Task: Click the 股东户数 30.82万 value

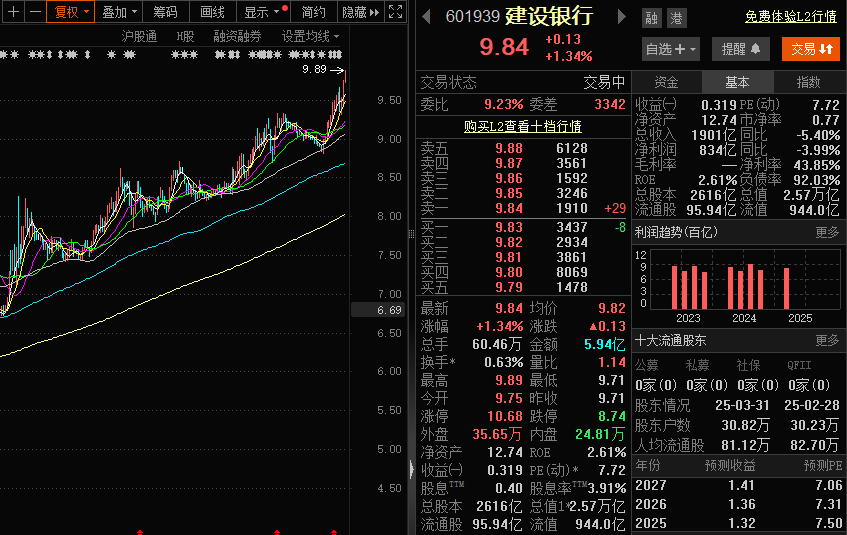Action: 745,425
